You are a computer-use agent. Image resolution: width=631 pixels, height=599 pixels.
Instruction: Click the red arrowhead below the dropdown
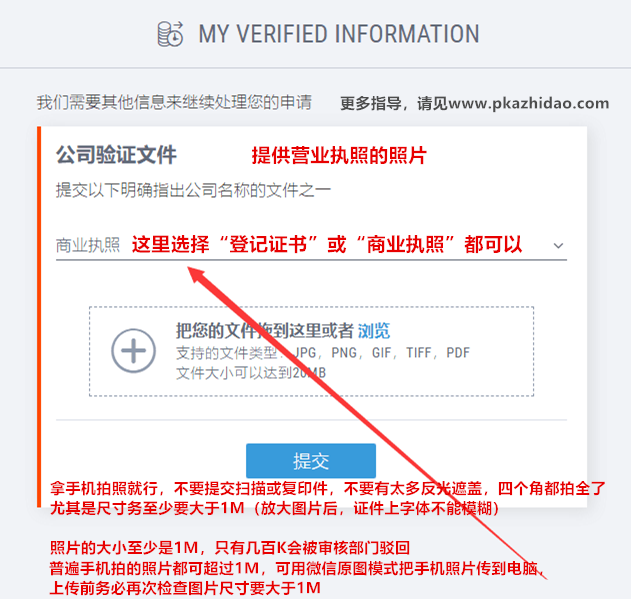point(196,275)
